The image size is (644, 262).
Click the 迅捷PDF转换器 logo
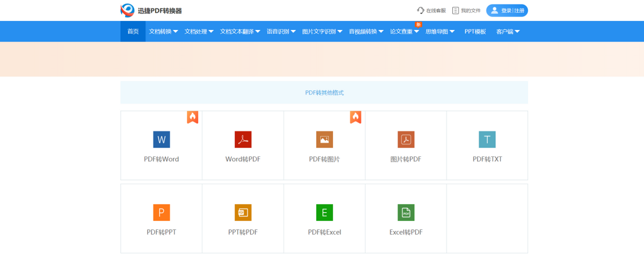pos(151,10)
